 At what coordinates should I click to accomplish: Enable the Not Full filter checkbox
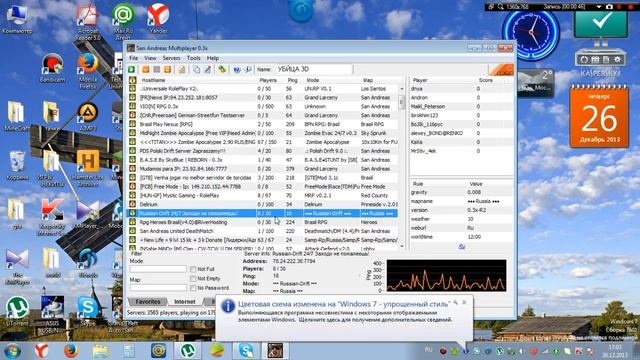pos(193,269)
